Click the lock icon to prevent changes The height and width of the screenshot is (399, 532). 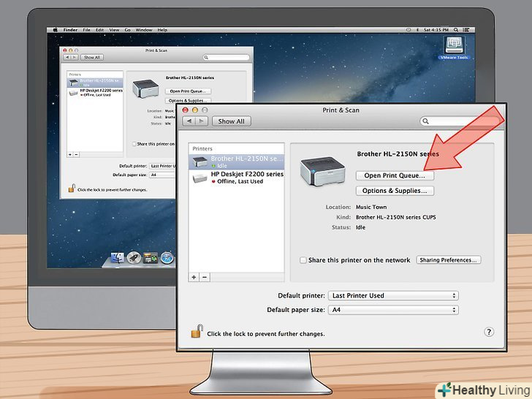click(x=196, y=332)
